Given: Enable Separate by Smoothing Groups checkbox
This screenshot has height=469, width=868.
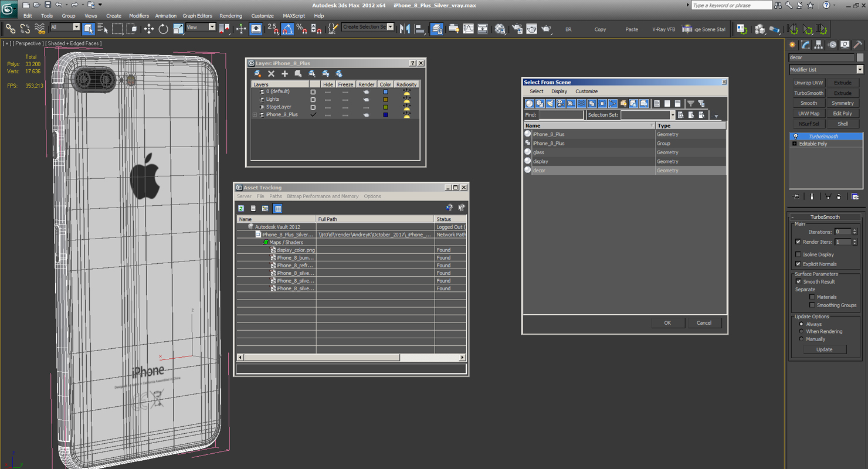Looking at the screenshot, I should point(812,305).
